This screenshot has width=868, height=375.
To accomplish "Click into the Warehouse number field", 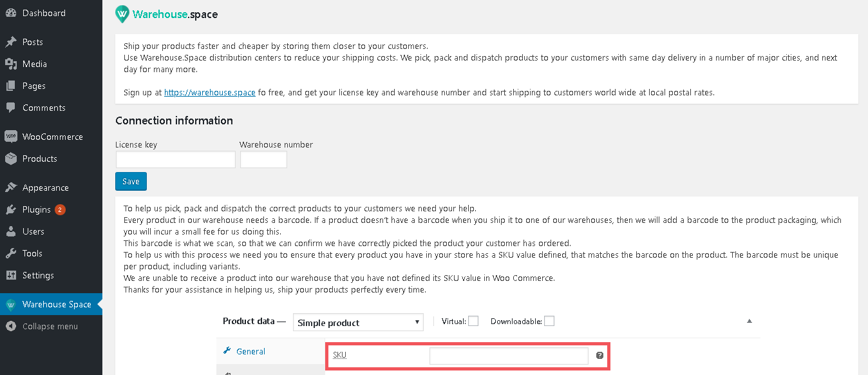I will click(x=263, y=160).
